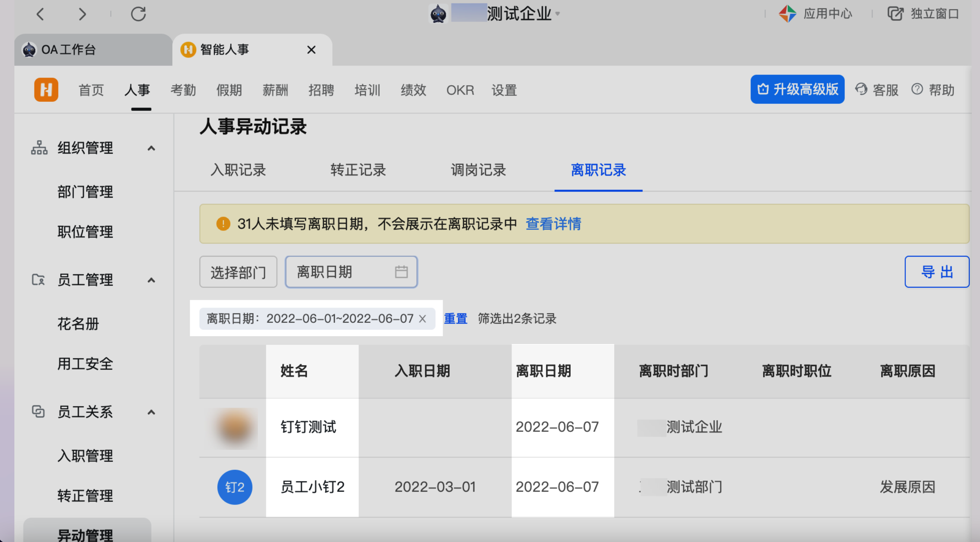
Task: Switch to 转正记录 tab
Action: coord(358,170)
